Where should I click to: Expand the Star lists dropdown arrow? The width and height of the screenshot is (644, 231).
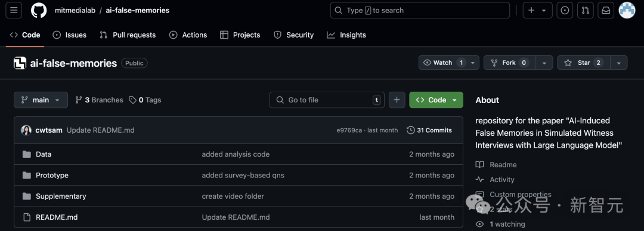[618, 63]
